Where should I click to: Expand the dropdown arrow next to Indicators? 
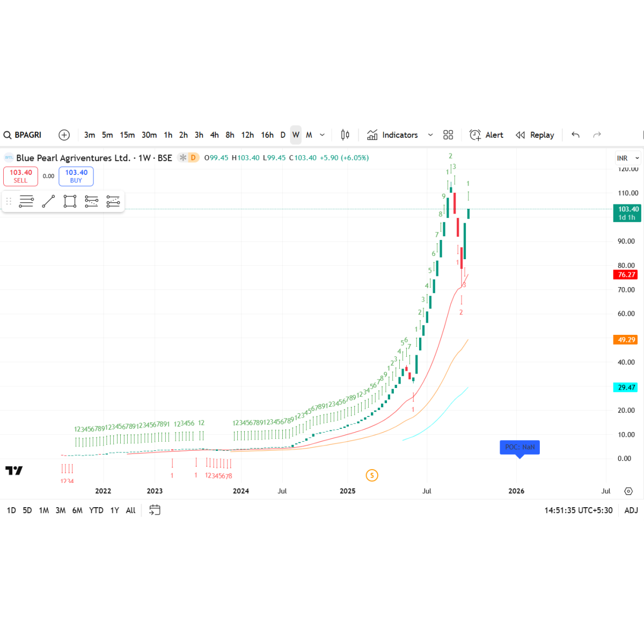(x=430, y=135)
